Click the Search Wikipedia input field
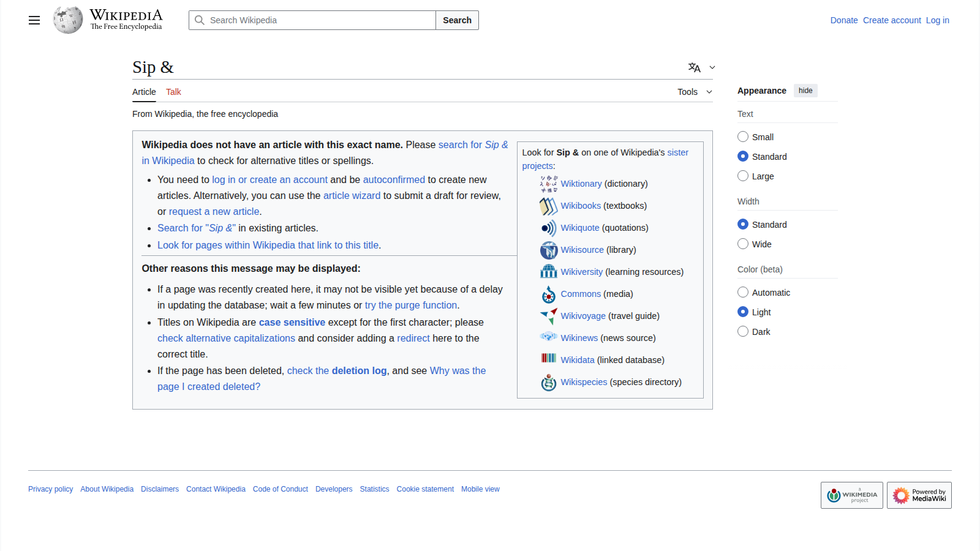Screen dimensions: 980x551 point(318,20)
